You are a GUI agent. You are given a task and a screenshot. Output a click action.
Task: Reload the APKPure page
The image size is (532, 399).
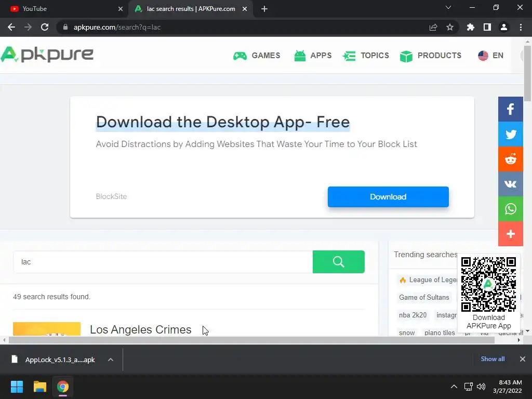[x=45, y=27]
